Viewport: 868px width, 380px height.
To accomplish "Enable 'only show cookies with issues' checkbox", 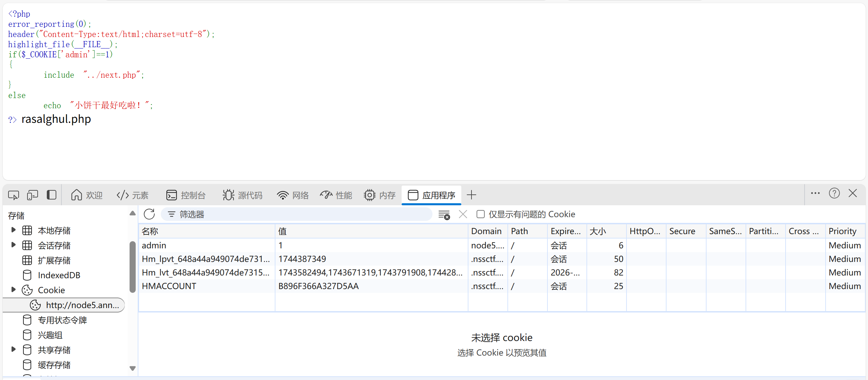I will tap(480, 214).
